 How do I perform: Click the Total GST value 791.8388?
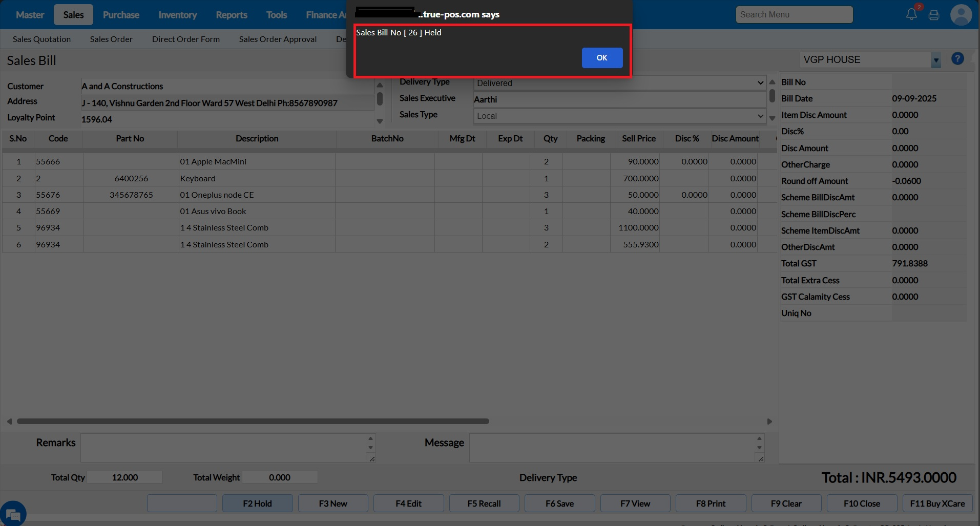point(910,263)
